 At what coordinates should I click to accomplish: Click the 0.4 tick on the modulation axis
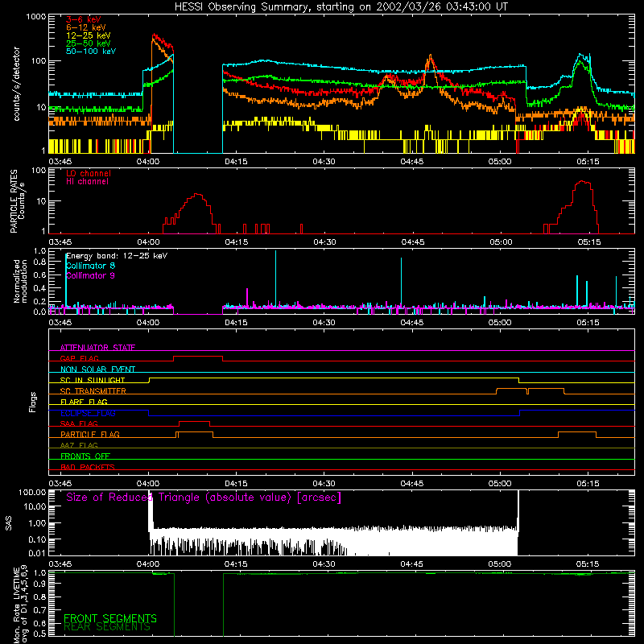(39, 288)
